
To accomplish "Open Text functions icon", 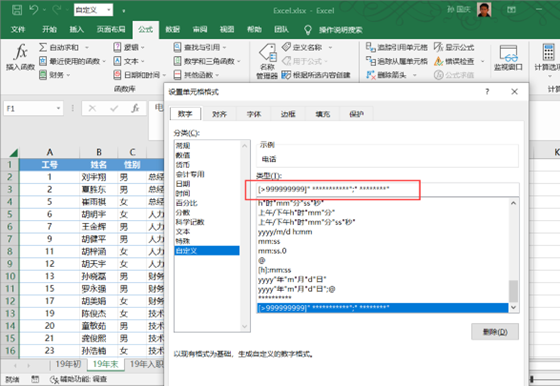I will click(117, 61).
